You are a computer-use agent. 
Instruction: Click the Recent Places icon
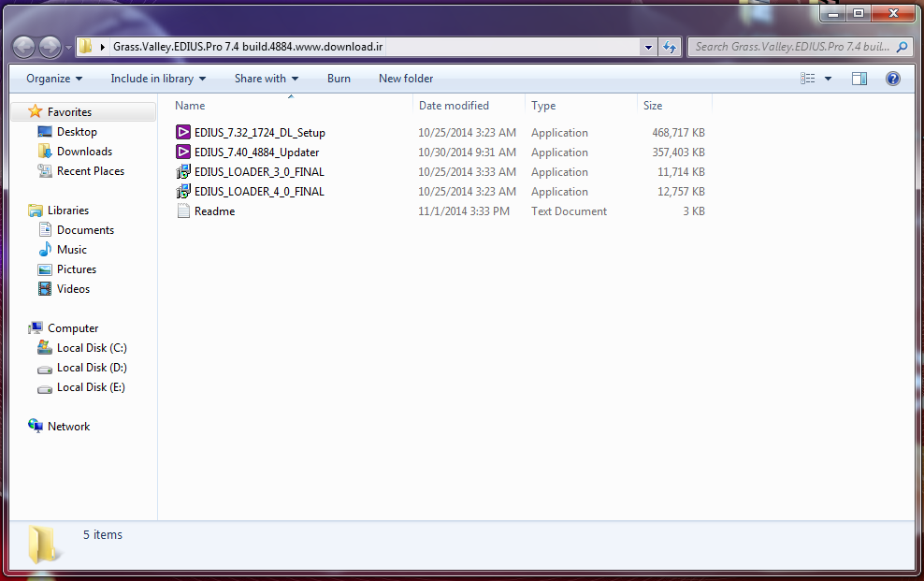point(45,171)
